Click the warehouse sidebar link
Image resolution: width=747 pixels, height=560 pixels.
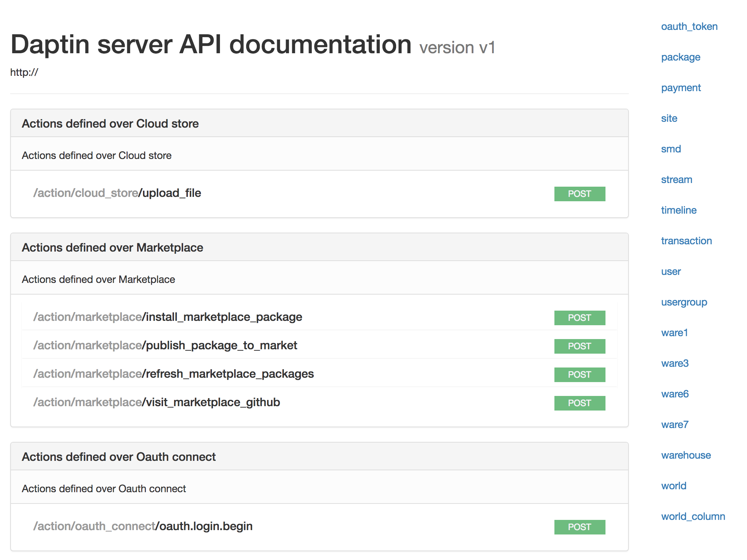686,455
